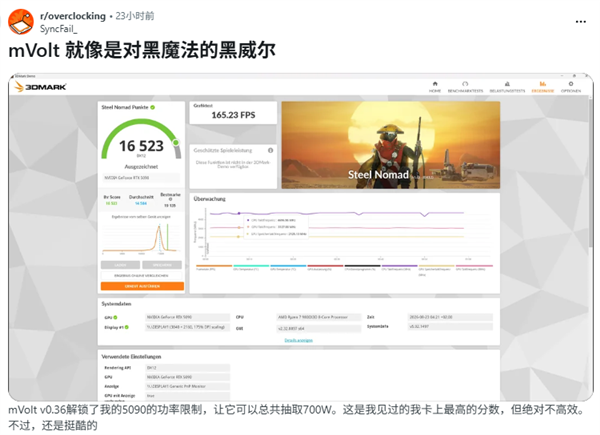Image resolution: width=600 pixels, height=435 pixels.
Task: Click the Durchschnitt average score value
Action: (x=141, y=204)
